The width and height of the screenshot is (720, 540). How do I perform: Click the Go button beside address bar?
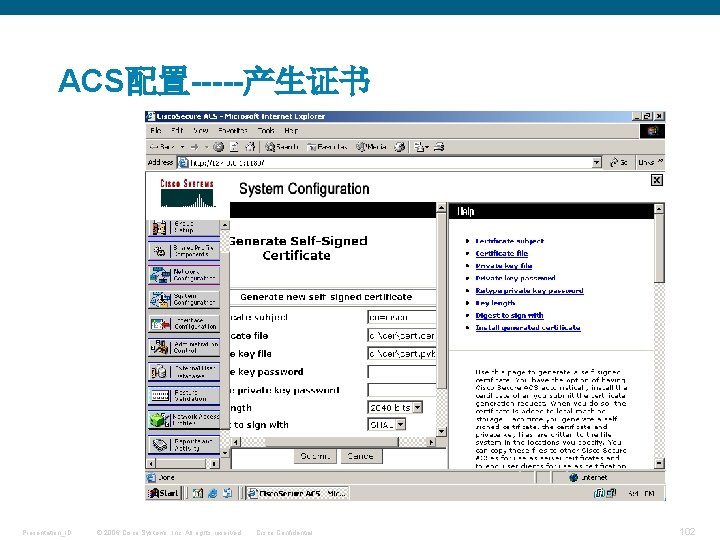tap(619, 162)
